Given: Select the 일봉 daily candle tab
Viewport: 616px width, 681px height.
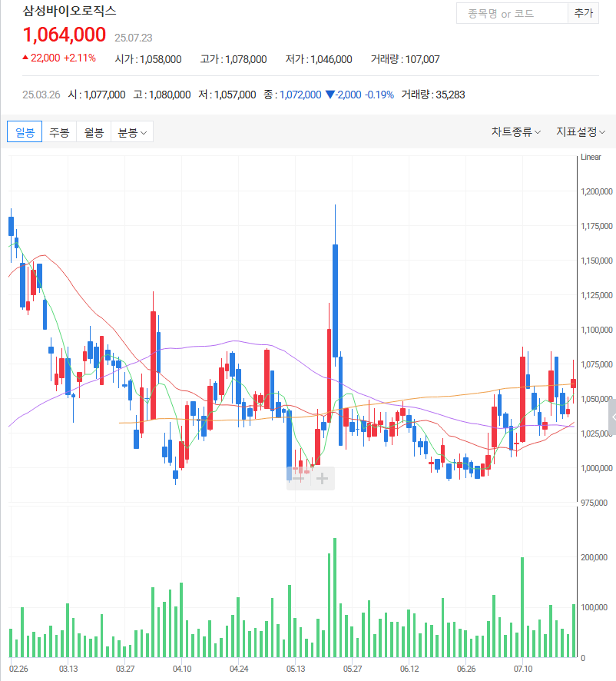Looking at the screenshot, I should (25, 132).
